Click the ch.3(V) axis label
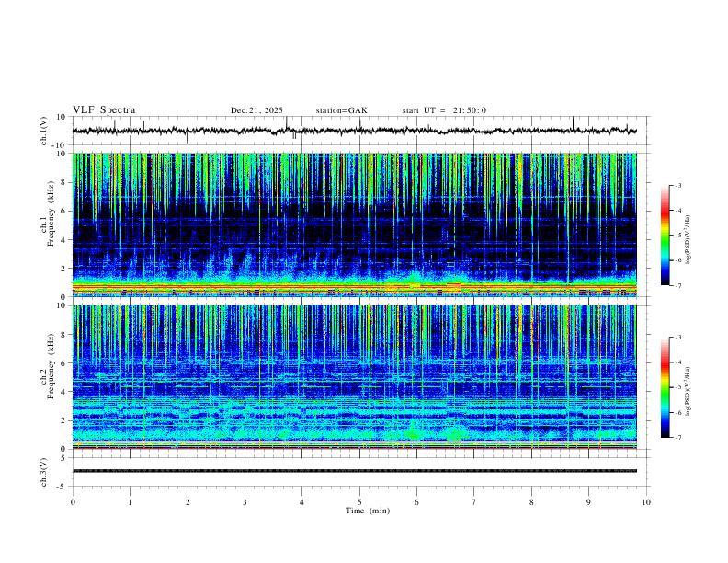 [x=44, y=472]
